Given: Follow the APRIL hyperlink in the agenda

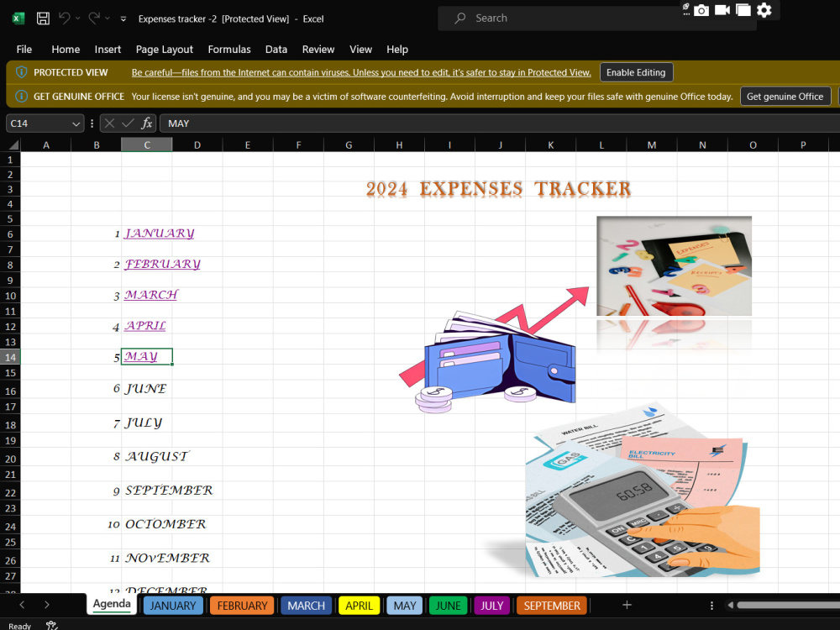Looking at the screenshot, I should 145,326.
